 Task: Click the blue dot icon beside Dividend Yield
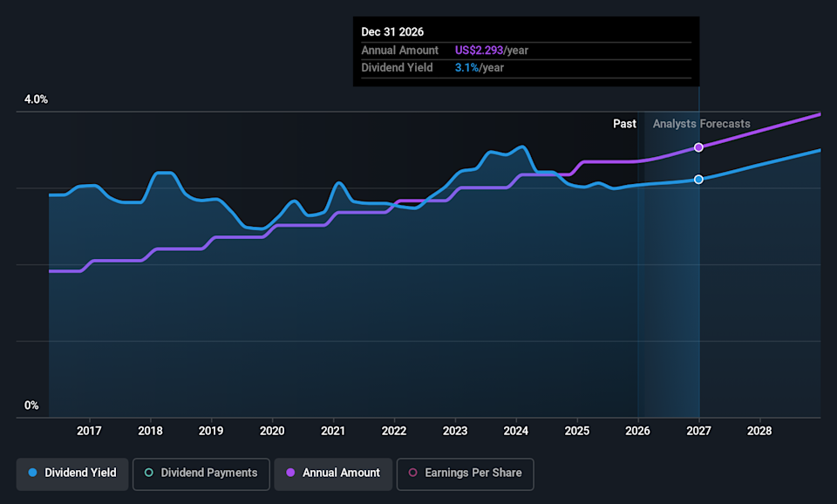click(32, 473)
